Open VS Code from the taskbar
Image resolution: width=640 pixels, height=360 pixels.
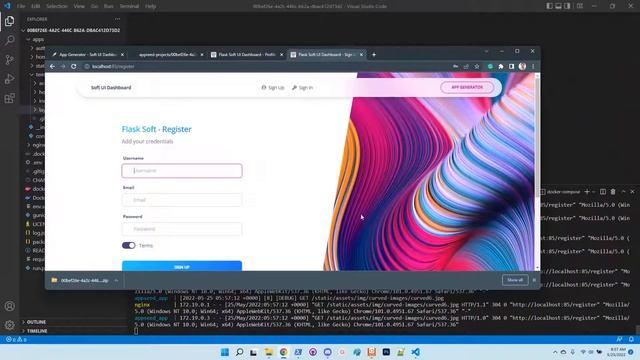pos(416,352)
